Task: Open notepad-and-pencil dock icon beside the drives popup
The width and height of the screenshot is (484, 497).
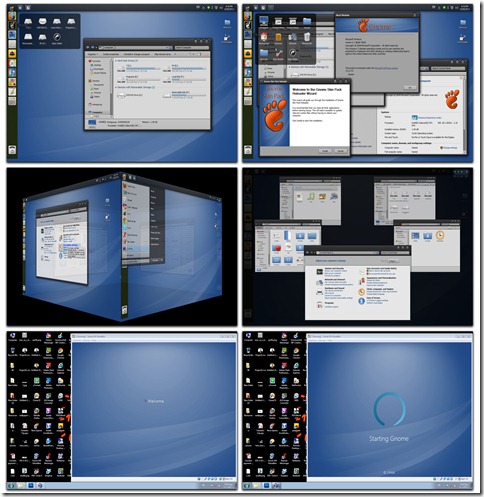Action: (12, 91)
